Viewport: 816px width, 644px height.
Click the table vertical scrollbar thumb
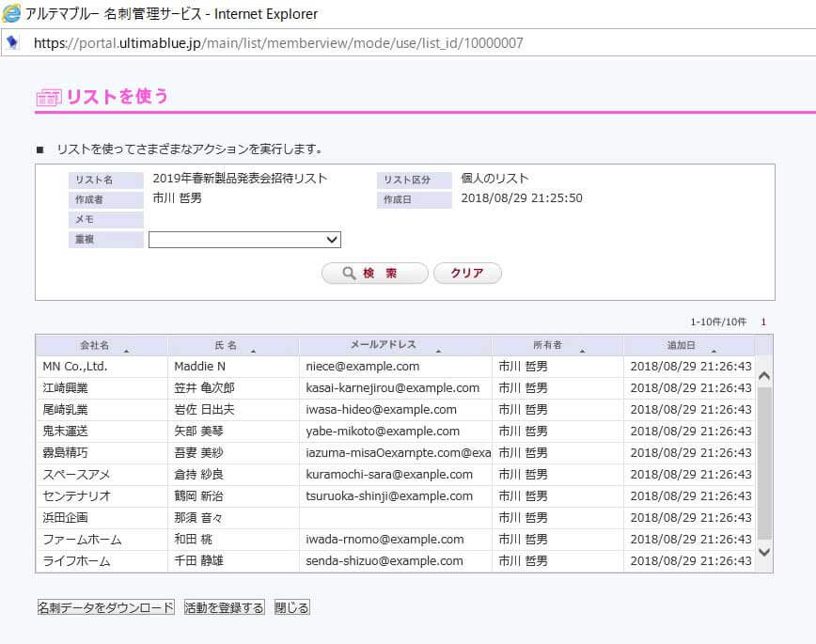point(764,463)
